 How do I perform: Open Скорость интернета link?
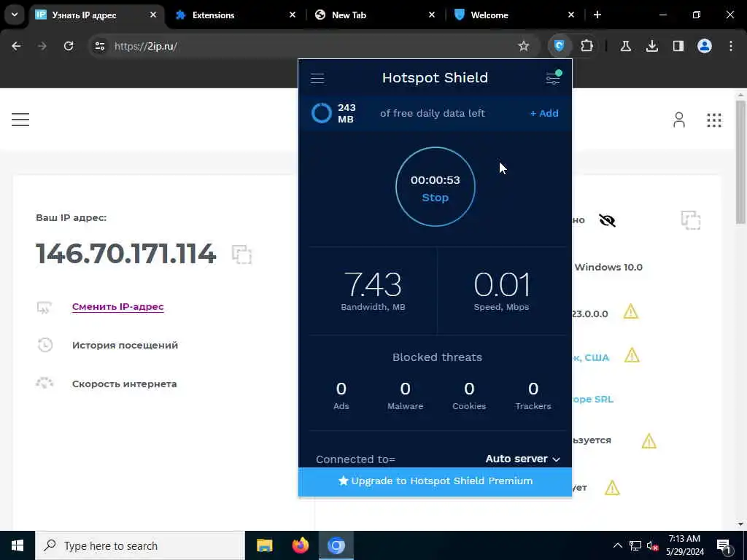tap(124, 384)
